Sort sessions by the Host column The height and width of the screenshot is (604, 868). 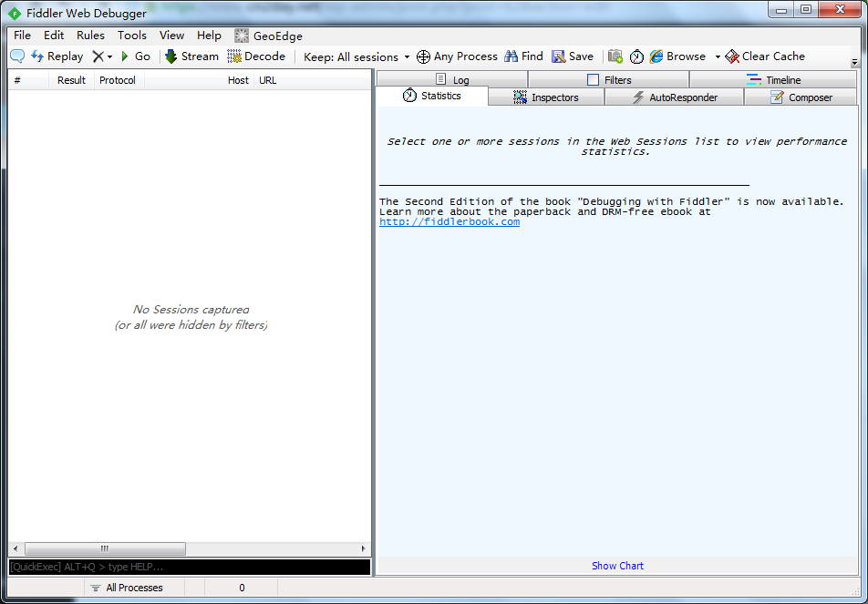[x=200, y=80]
